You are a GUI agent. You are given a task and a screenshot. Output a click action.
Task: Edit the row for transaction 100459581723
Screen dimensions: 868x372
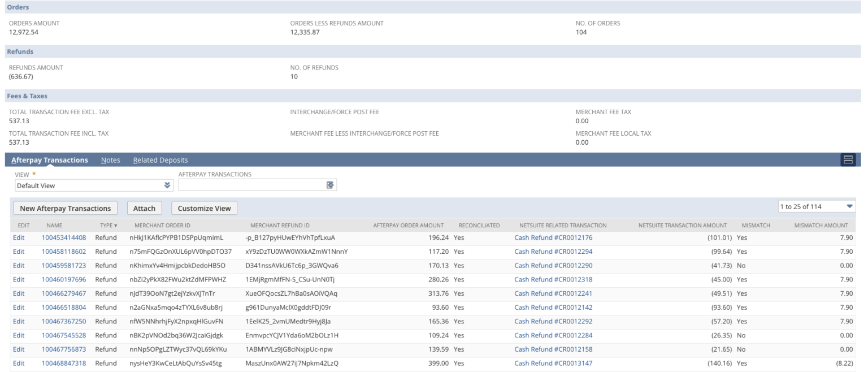pos(19,265)
